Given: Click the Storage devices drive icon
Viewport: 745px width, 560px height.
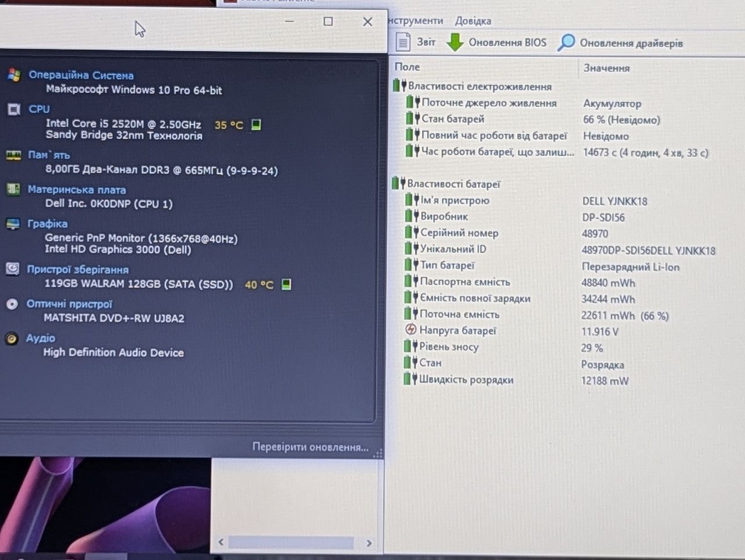Looking at the screenshot, I should [12, 269].
